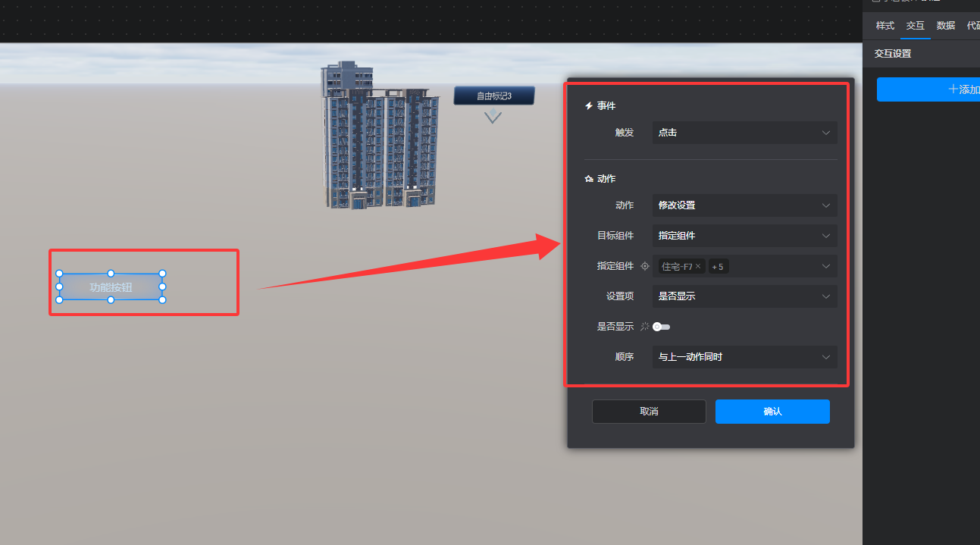
Task: Click the dynamic-binding icon next to 是否显示
Action: 645,327
